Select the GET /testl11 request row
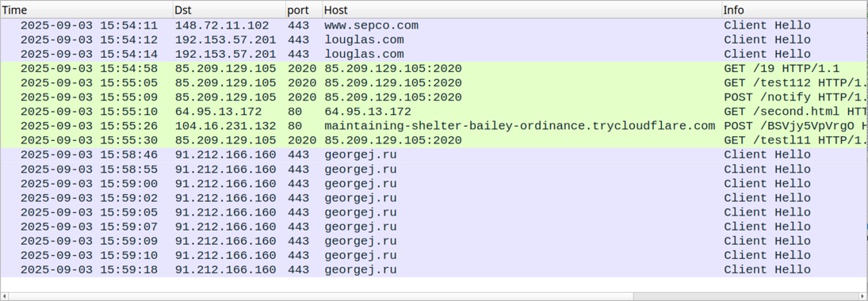 tap(434, 140)
